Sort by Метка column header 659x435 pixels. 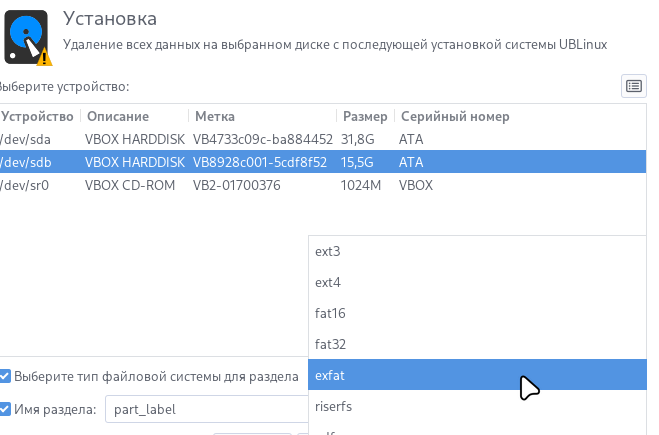[x=215, y=116]
